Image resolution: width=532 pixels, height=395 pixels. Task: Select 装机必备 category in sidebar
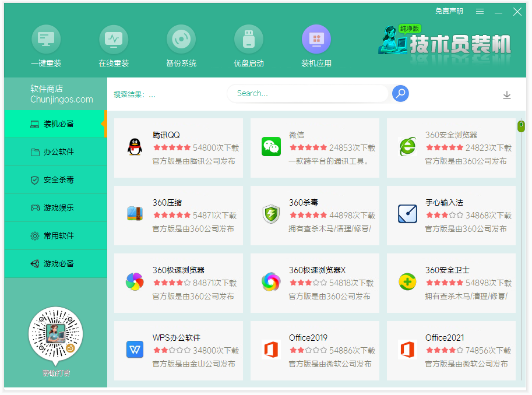(x=55, y=124)
